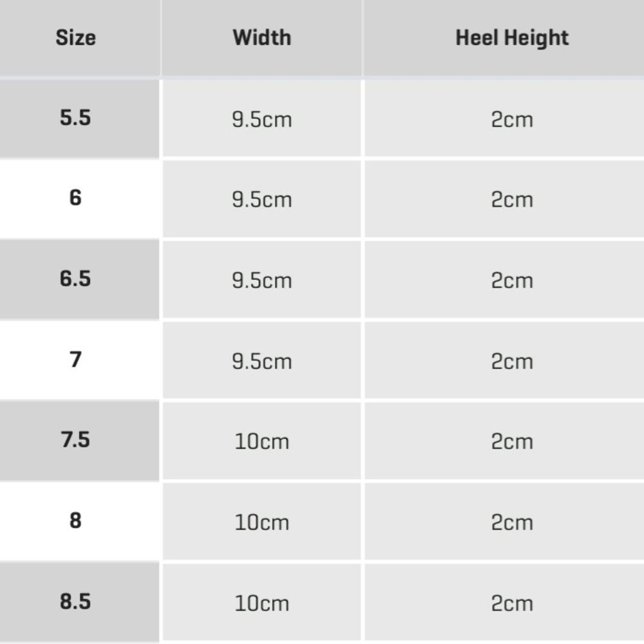644x644 pixels.
Task: Select the size 7.5 row label
Action: (75, 440)
